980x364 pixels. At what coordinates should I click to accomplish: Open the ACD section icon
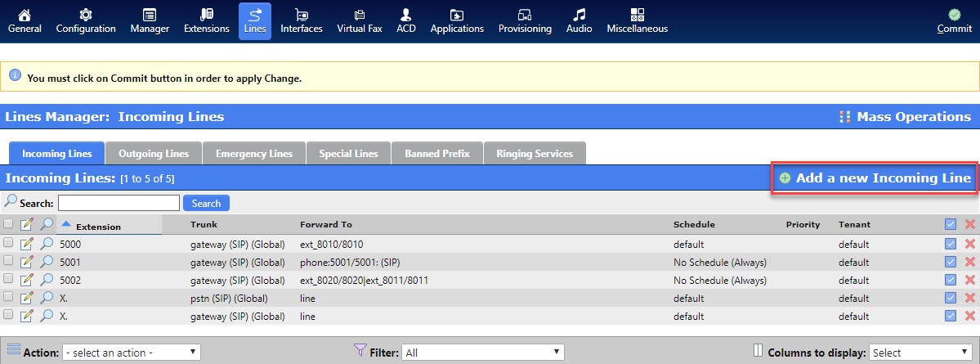[x=406, y=15]
